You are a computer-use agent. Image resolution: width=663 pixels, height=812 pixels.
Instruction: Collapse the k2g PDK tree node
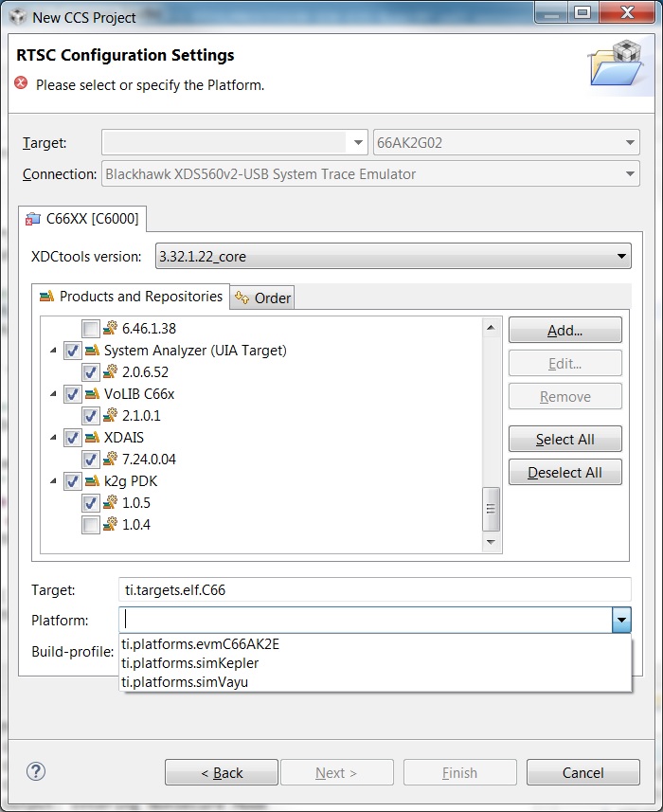click(54, 481)
